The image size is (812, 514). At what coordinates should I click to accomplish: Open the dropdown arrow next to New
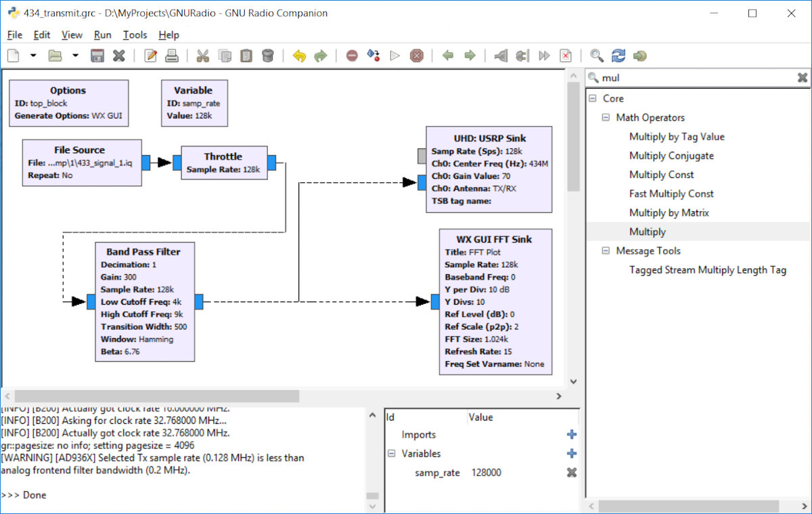33,56
